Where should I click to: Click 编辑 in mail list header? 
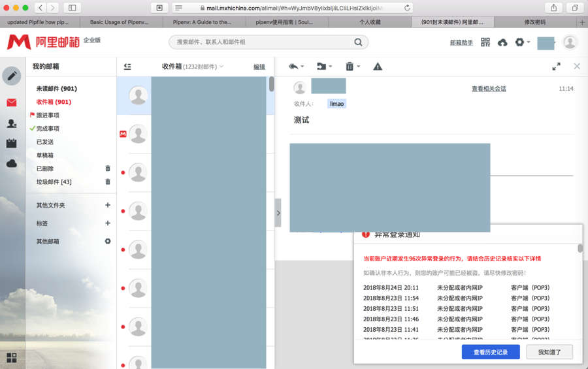(259, 67)
